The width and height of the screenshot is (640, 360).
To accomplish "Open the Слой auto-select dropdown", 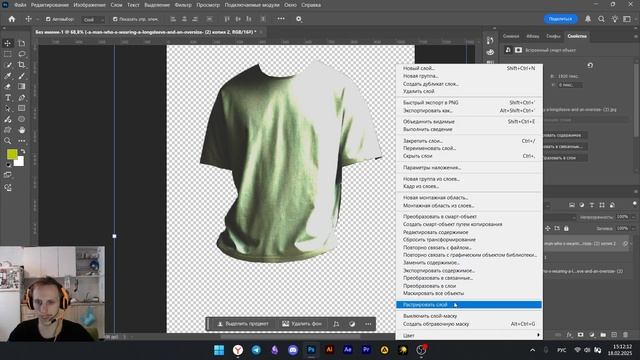I will [x=93, y=19].
